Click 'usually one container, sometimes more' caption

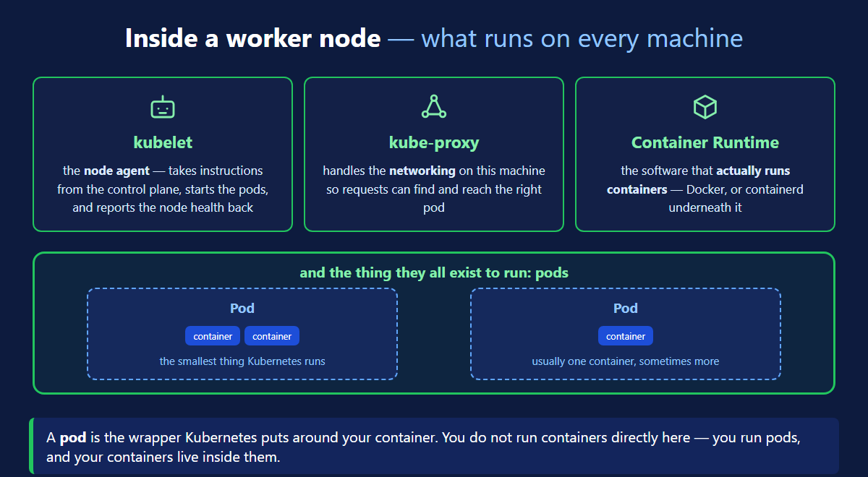(x=626, y=361)
